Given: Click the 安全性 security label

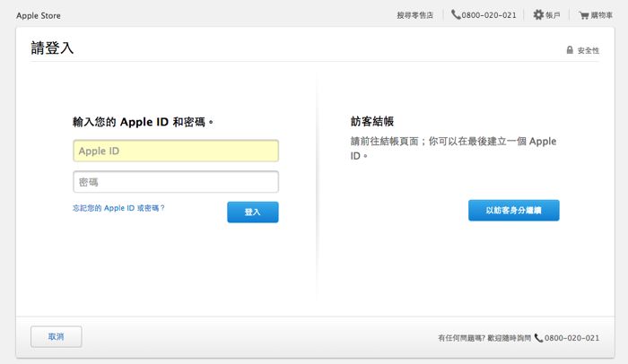Looking at the screenshot, I should pyautogui.click(x=589, y=50).
